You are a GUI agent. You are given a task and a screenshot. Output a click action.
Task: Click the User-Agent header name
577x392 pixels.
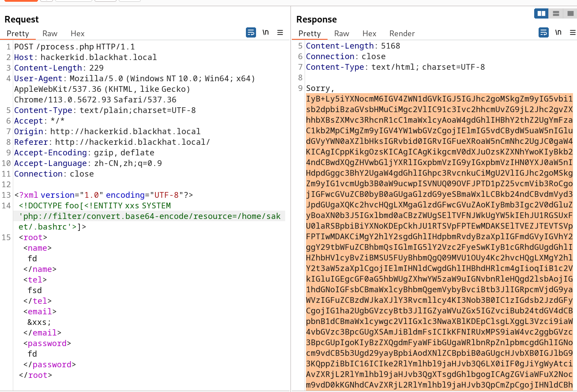(39, 79)
